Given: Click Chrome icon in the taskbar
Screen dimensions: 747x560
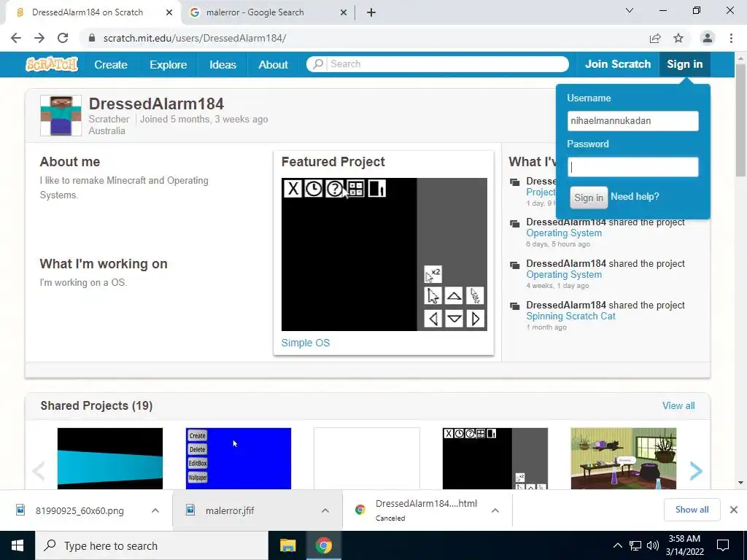Looking at the screenshot, I should point(323,545).
